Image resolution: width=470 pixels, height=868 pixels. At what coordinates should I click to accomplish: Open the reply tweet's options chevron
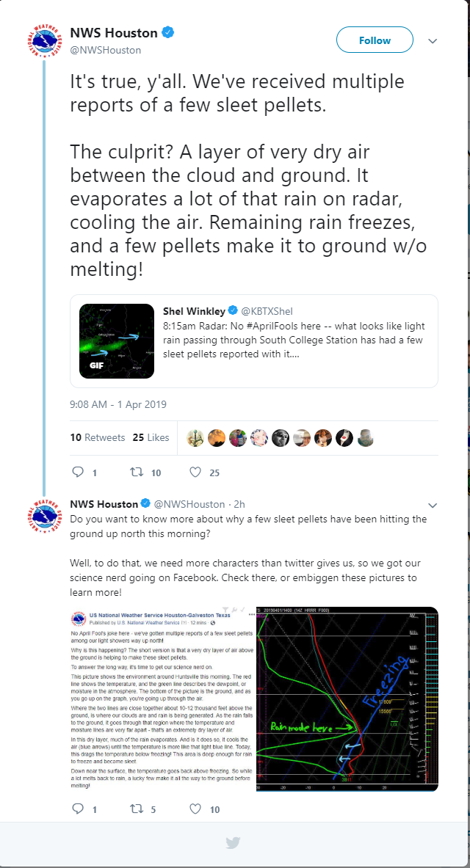[x=433, y=506]
